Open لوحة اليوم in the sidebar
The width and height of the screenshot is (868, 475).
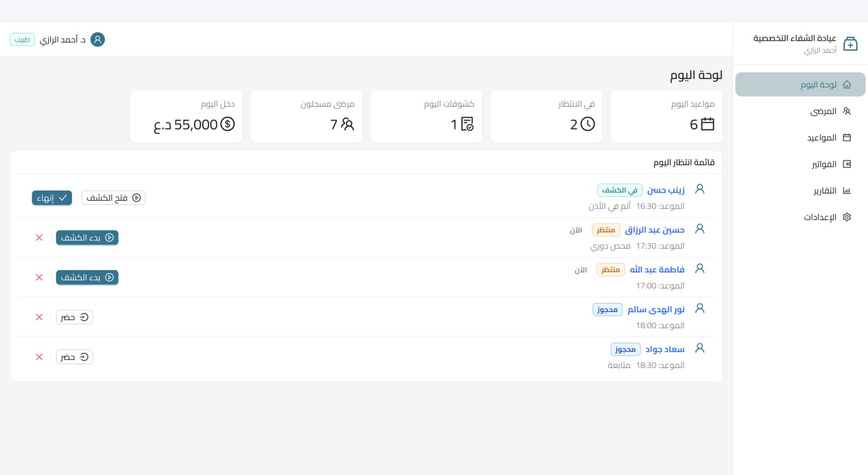800,85
